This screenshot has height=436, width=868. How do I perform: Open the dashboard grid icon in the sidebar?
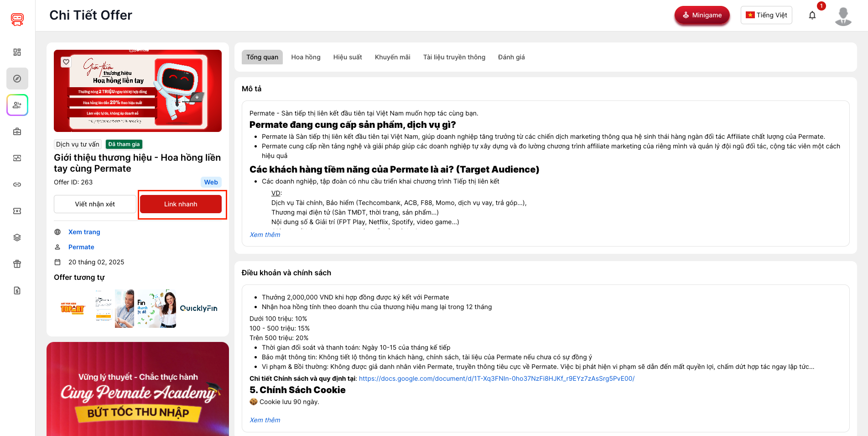17,52
